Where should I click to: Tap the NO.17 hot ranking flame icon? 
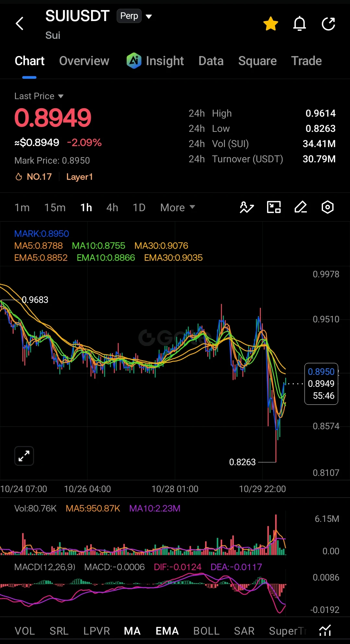[19, 177]
